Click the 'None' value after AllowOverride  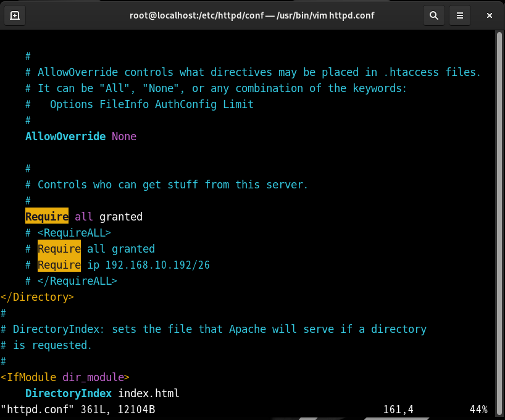click(x=124, y=136)
